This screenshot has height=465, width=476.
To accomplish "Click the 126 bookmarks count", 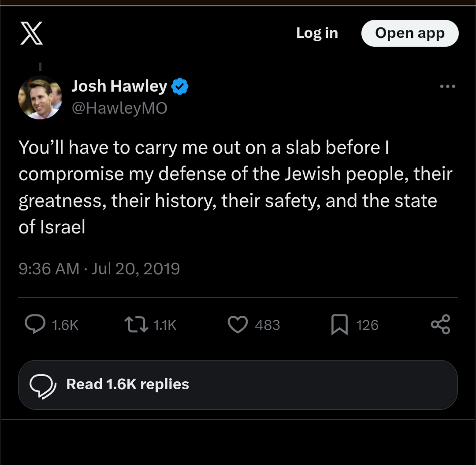I will coord(367,325).
